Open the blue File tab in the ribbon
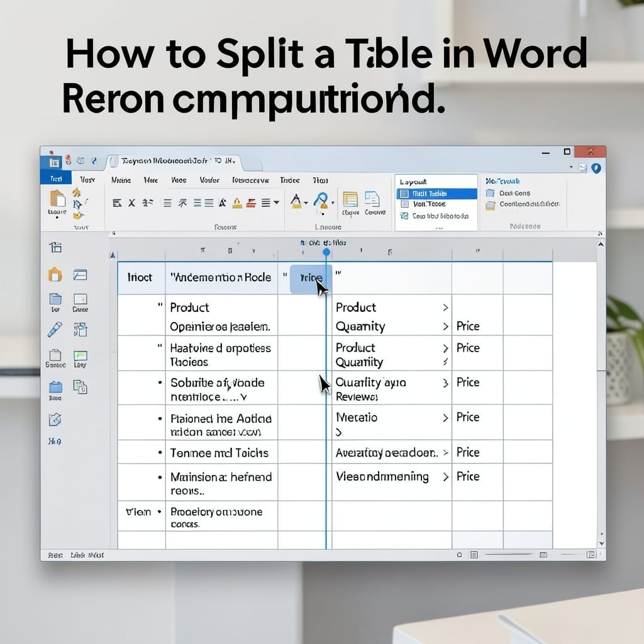This screenshot has height=644, width=644. pos(56,178)
